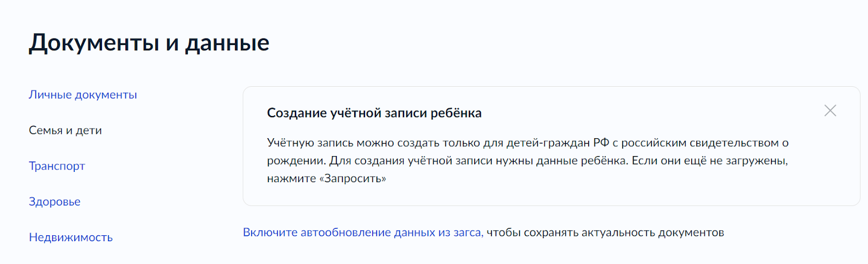The height and width of the screenshot is (264, 868).
Task: Click the word загса in the autoupdate link
Action: click(x=467, y=233)
